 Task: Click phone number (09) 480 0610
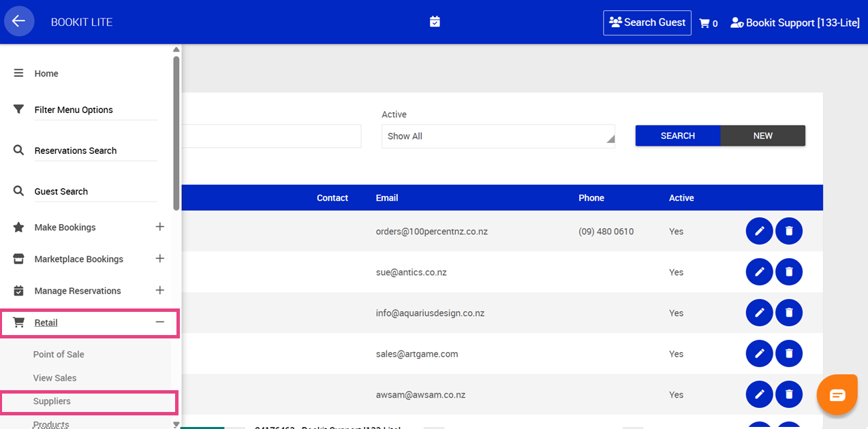point(606,232)
